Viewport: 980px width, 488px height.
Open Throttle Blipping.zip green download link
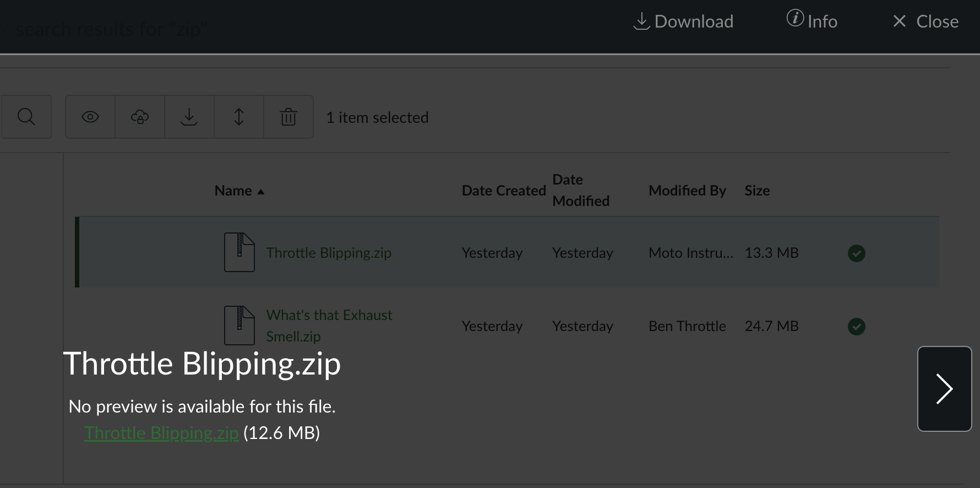[x=161, y=433]
